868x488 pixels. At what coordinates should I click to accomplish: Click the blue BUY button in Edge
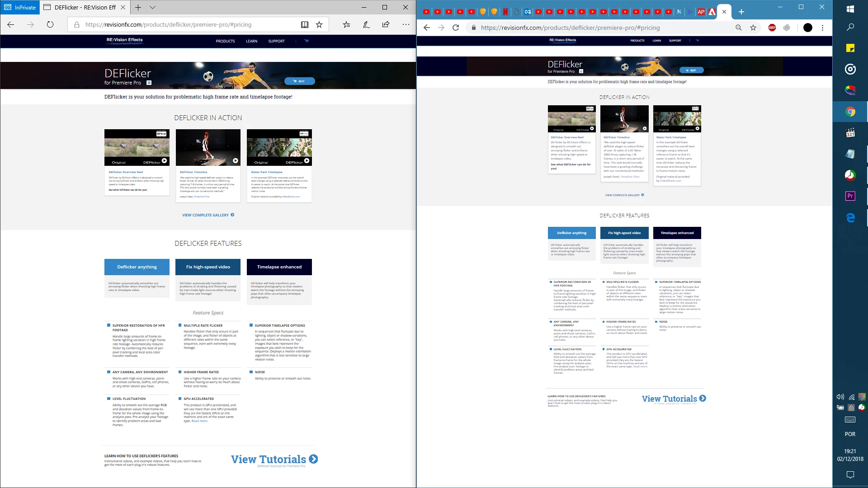(299, 81)
